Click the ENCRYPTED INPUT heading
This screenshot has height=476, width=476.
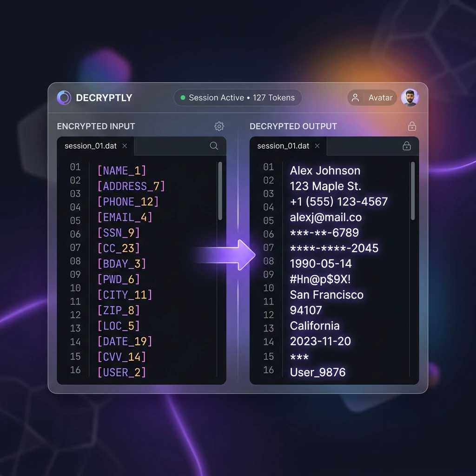tap(96, 126)
